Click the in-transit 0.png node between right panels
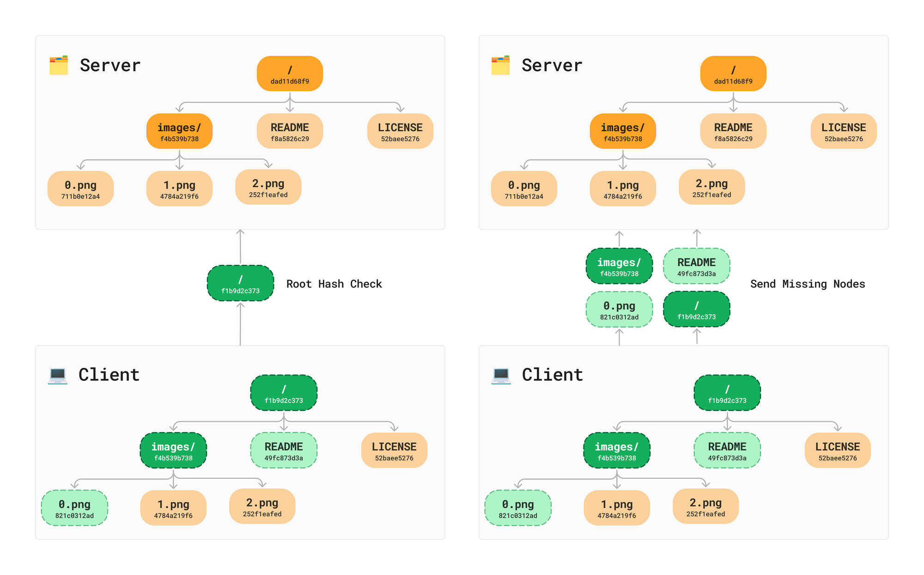 (619, 309)
